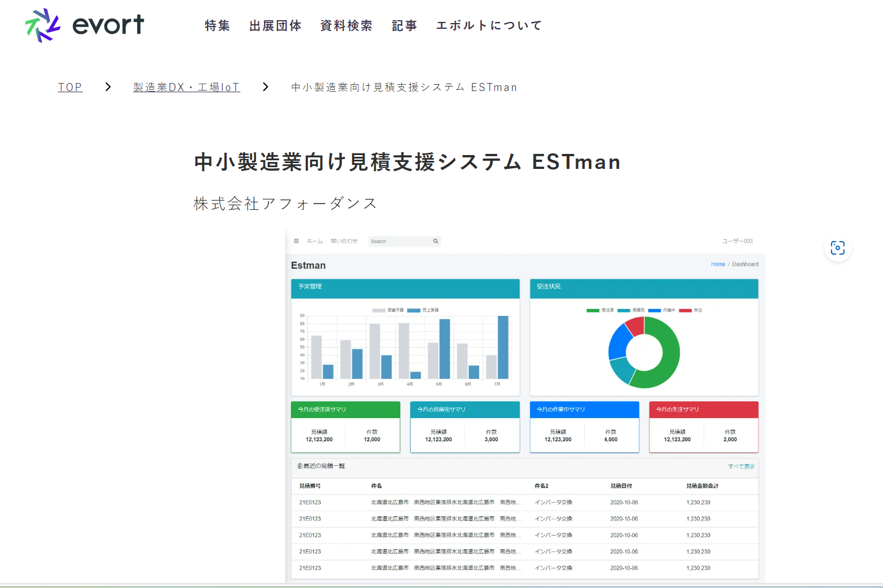Viewport: 883px width, 588px height.
Task: Click the Search input field
Action: pyautogui.click(x=399, y=242)
